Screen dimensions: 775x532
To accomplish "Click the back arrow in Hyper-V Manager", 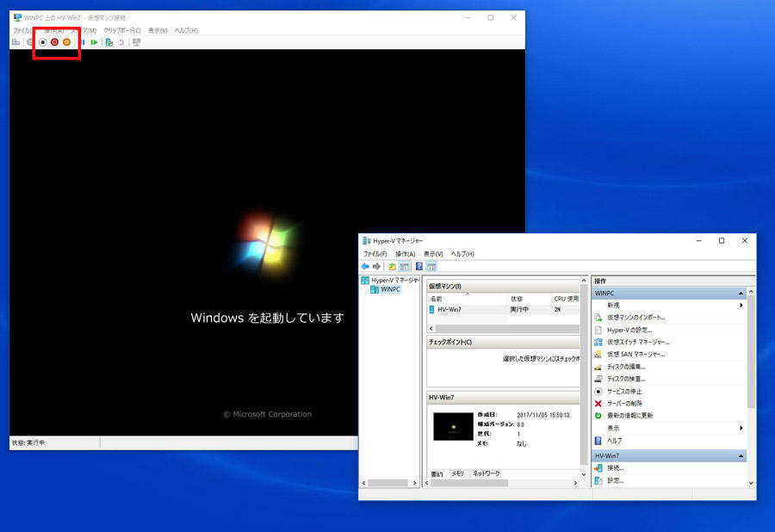I will pos(365,267).
